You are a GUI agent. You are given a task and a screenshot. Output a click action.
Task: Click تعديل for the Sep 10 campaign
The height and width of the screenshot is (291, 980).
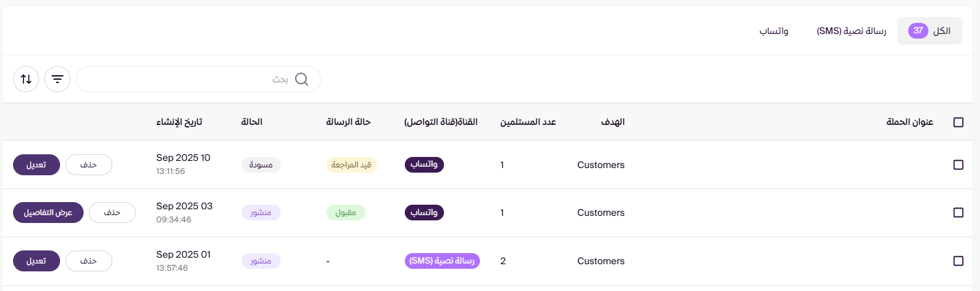coord(36,165)
